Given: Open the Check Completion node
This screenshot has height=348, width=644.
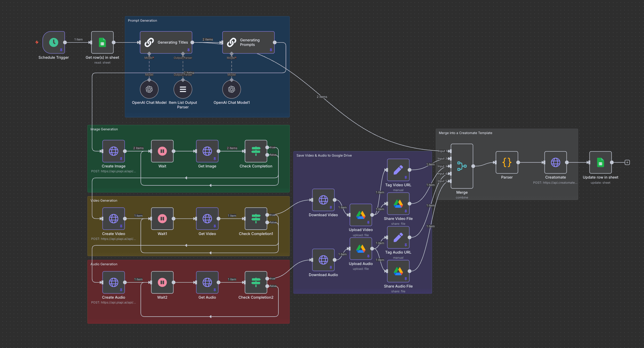Looking at the screenshot, I should click(256, 151).
